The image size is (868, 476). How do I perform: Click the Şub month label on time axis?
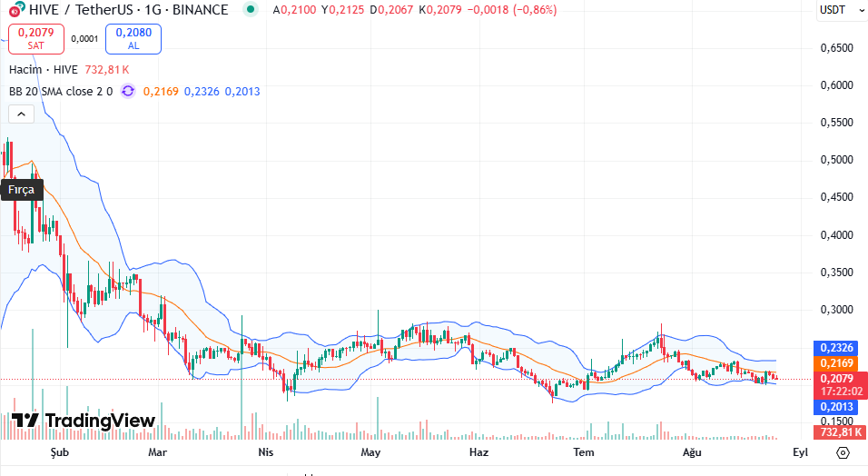pyautogui.click(x=60, y=452)
